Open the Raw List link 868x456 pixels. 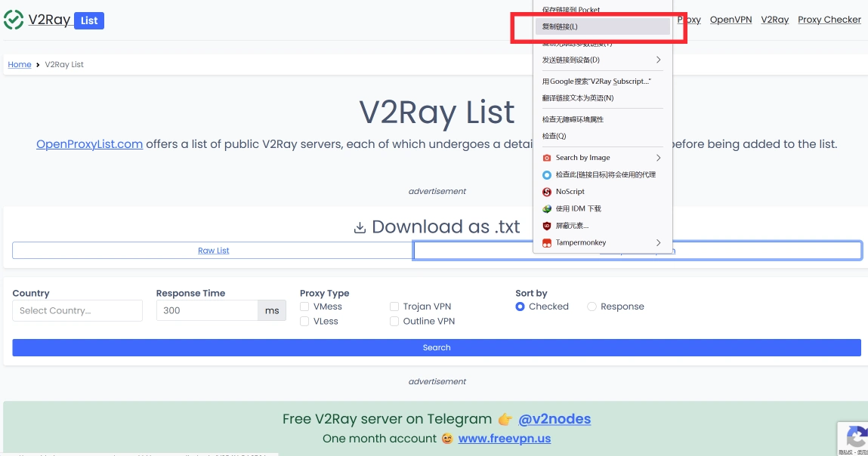(x=213, y=251)
